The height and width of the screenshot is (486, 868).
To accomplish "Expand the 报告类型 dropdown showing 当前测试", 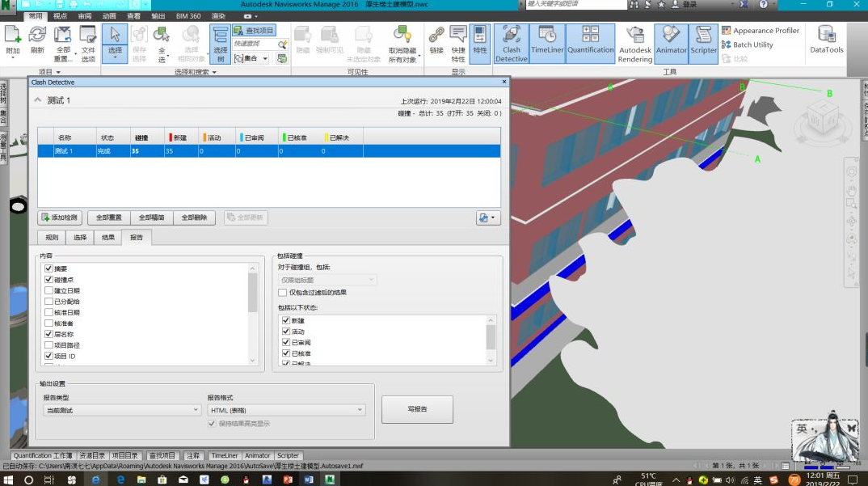I will (121, 410).
